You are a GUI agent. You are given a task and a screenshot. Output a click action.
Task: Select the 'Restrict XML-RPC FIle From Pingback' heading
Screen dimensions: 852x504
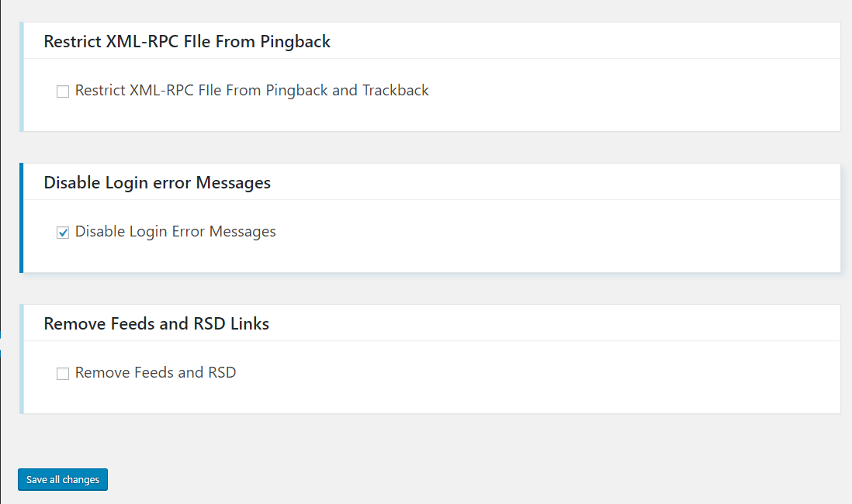pos(187,41)
